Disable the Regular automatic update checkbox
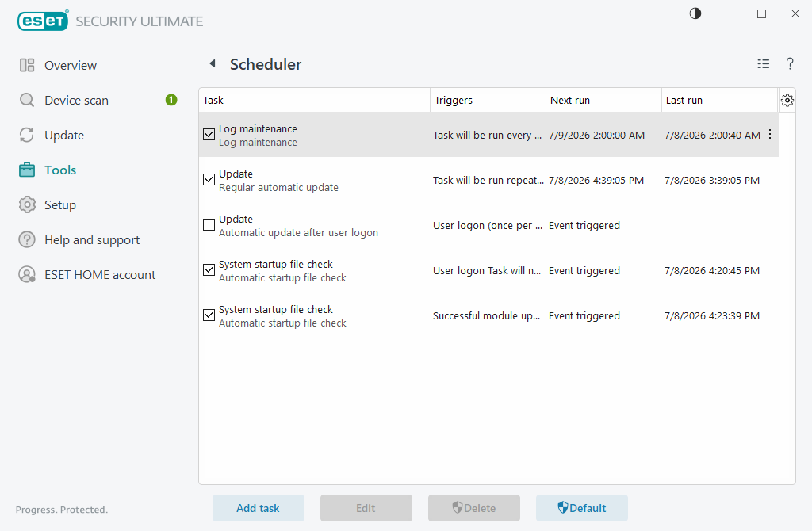 (209, 180)
